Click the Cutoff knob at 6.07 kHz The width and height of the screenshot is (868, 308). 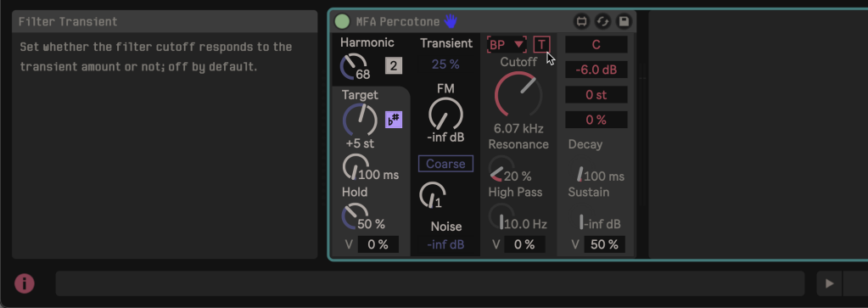tap(518, 94)
